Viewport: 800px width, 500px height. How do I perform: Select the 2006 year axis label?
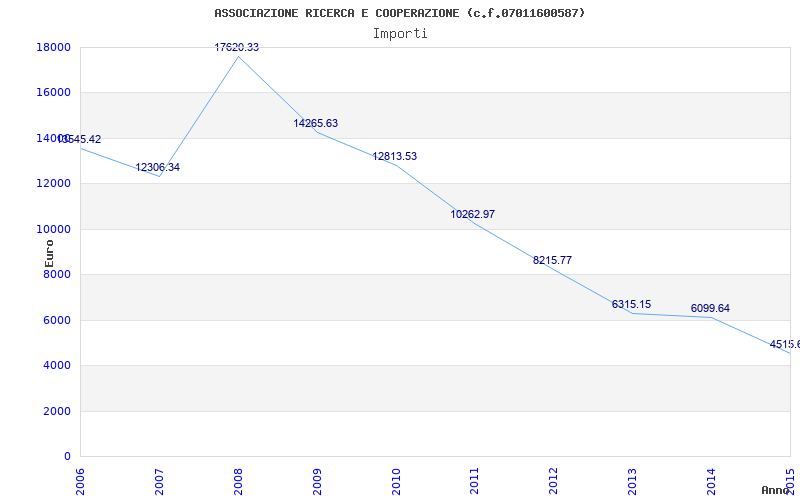tap(80, 481)
